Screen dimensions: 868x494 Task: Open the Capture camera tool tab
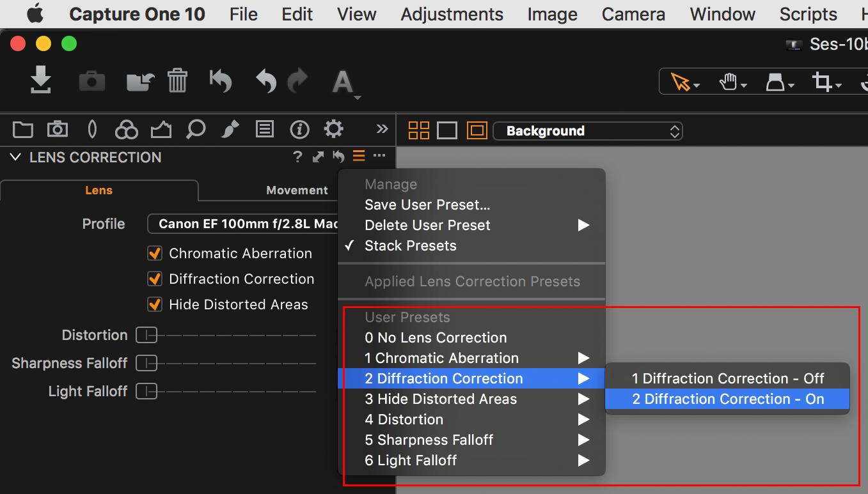tap(58, 130)
